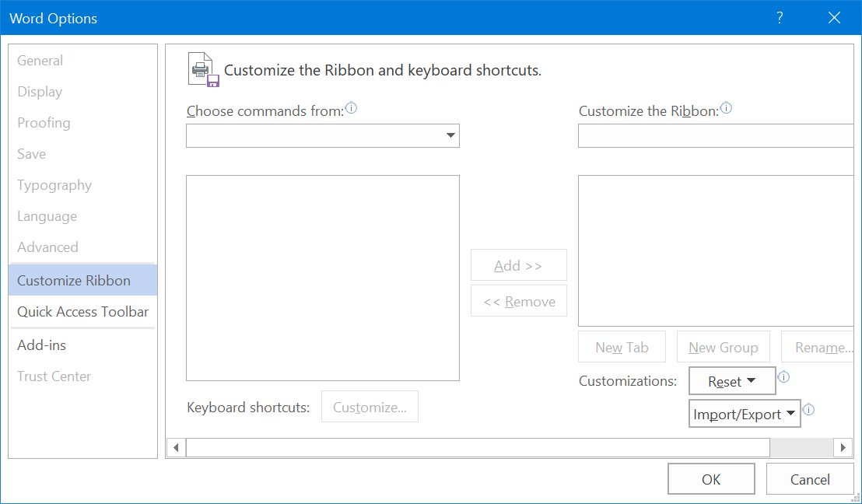This screenshot has height=504, width=862.
Task: Close the Word Options dialog
Action: [x=835, y=18]
